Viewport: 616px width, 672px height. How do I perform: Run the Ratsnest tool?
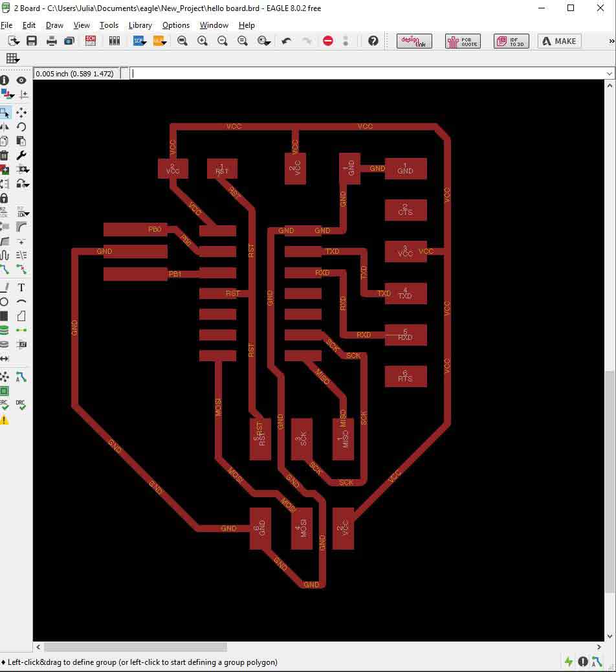[5, 377]
